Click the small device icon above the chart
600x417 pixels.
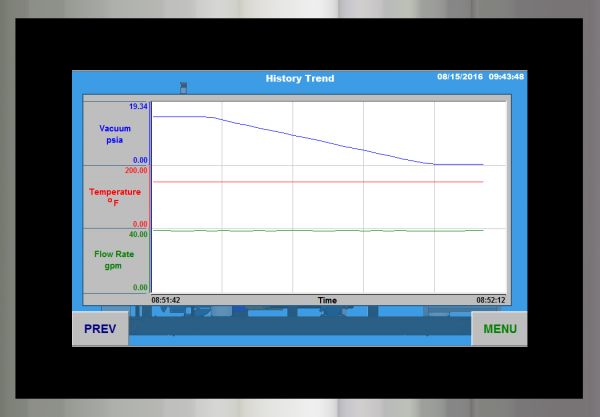coord(183,88)
